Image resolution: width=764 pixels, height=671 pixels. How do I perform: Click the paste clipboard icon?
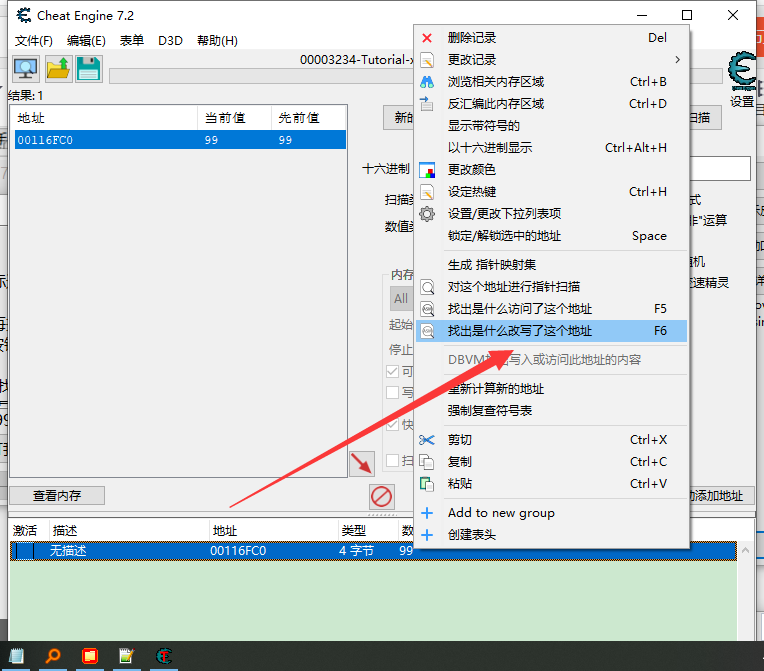coord(427,484)
